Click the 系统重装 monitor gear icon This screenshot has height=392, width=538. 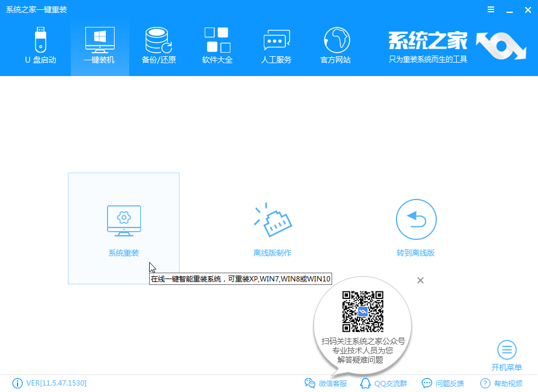(x=124, y=221)
